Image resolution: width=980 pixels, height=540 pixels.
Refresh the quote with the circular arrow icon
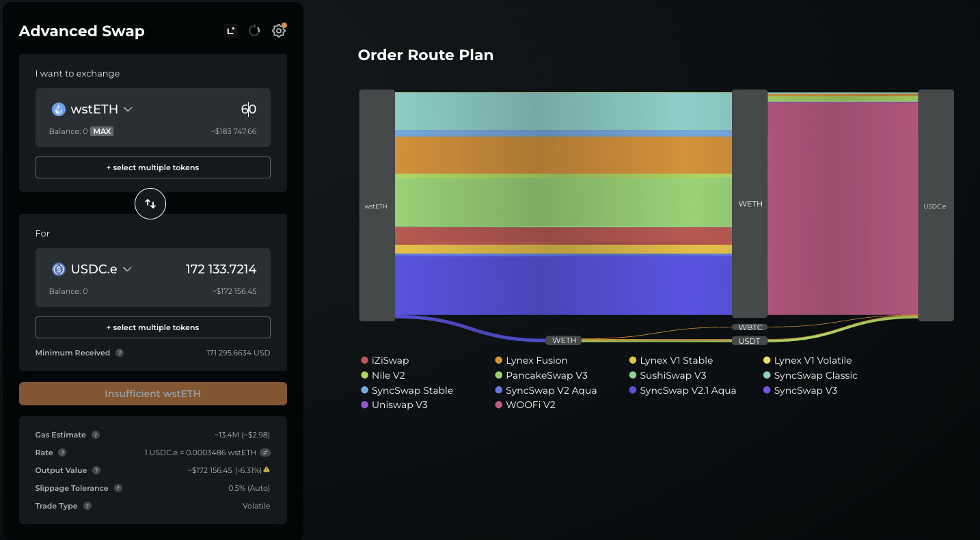coord(254,31)
